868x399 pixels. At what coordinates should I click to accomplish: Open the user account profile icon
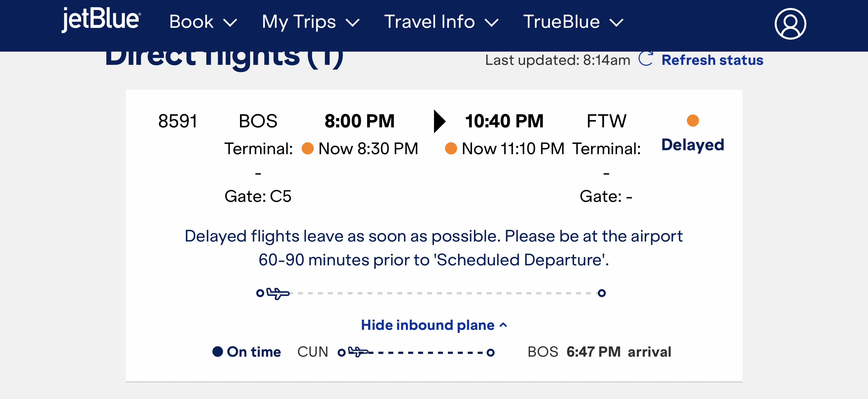click(790, 23)
